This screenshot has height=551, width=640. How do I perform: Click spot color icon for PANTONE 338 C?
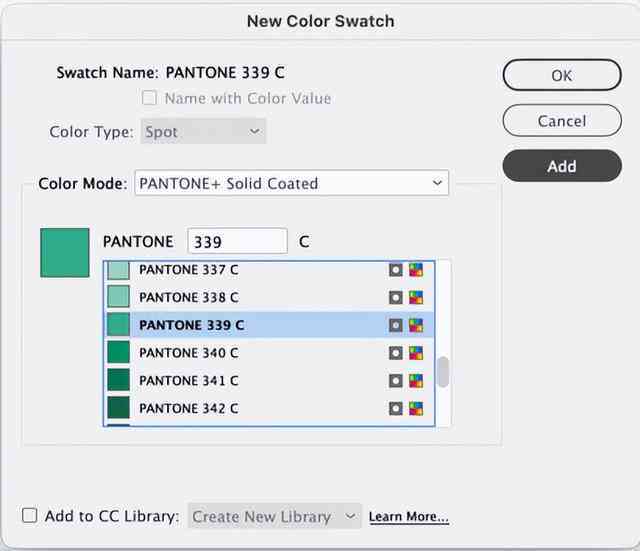(396, 298)
